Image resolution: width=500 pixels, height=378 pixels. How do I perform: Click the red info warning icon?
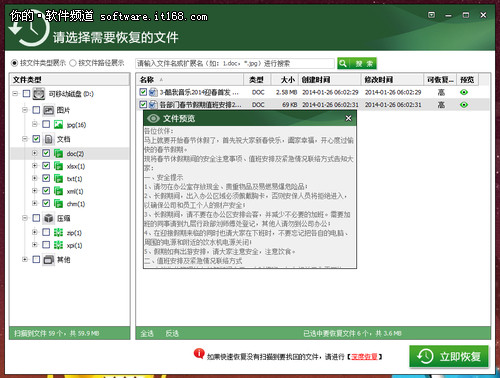[199, 353]
